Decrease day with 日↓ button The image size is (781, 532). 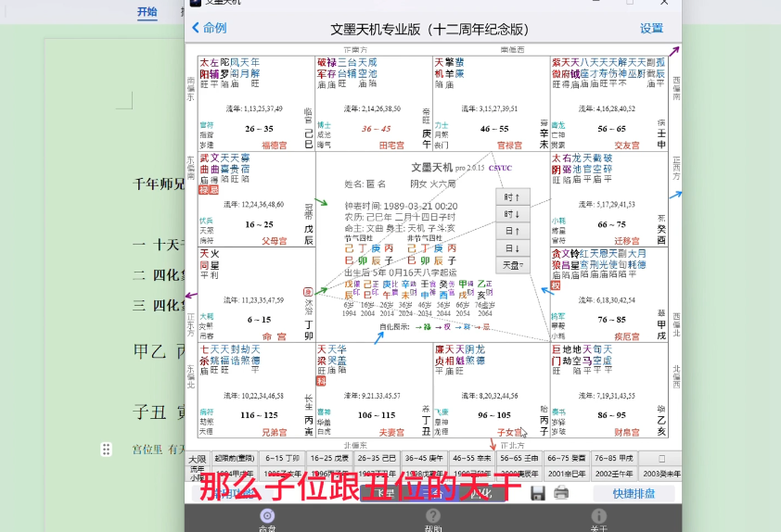click(x=513, y=248)
